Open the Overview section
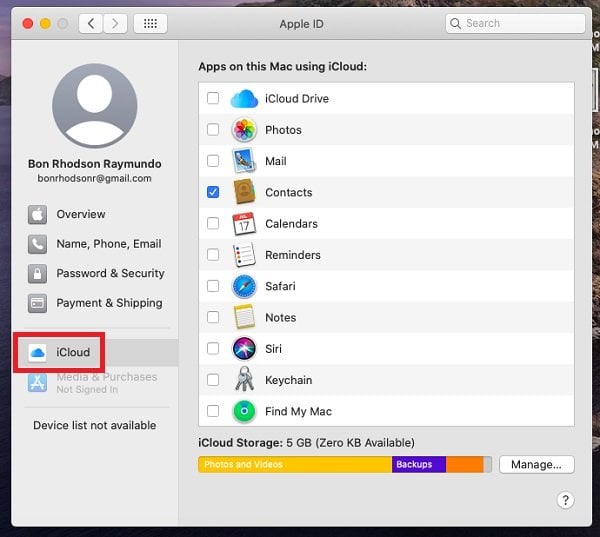Image resolution: width=600 pixels, height=537 pixels. (81, 214)
